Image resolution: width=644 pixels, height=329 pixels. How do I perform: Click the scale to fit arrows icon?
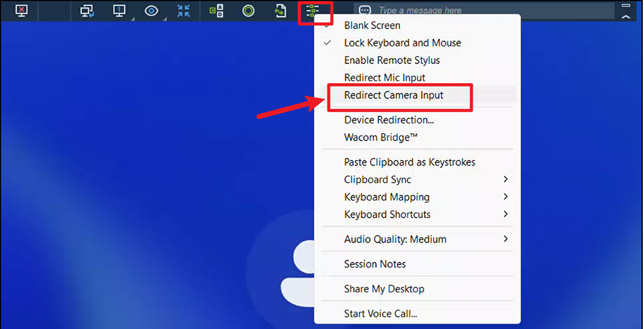click(x=183, y=11)
